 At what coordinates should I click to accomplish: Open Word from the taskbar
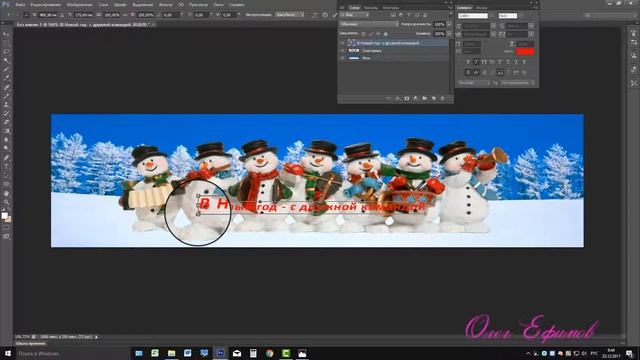[x=188, y=353]
